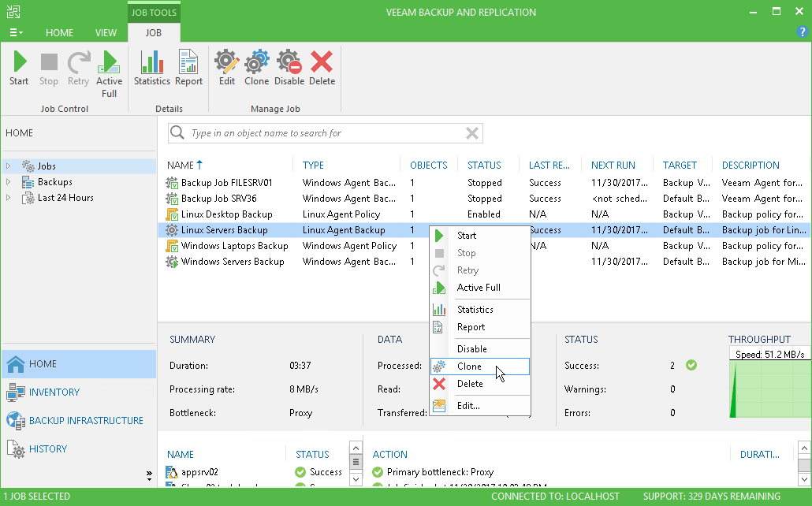This screenshot has height=506, width=812.
Task: Click in the object name search field
Action: pos(326,133)
